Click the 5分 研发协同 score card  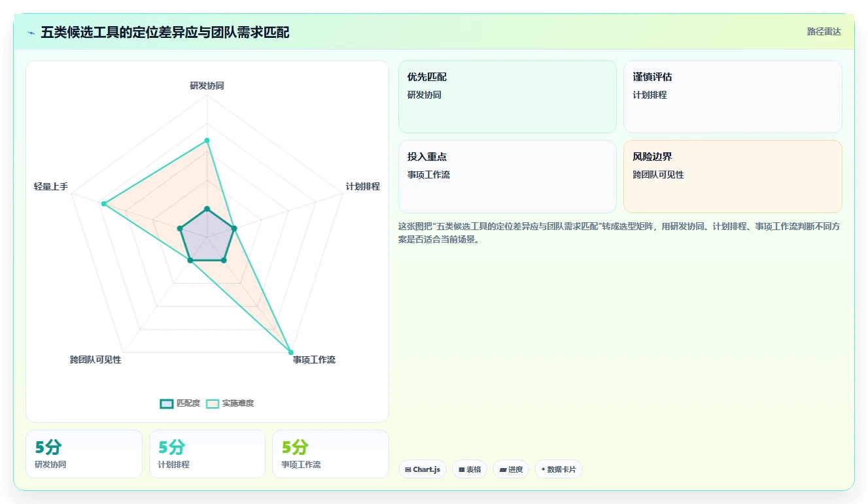pyautogui.click(x=84, y=454)
